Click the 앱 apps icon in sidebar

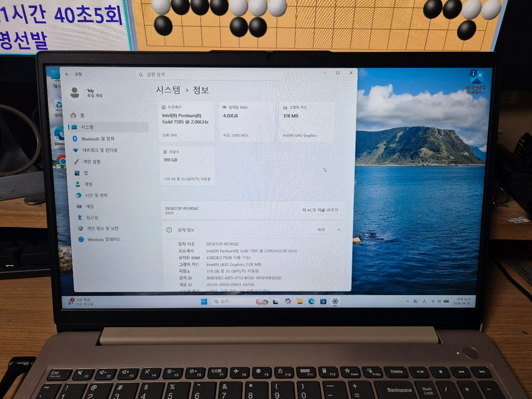tap(77, 173)
